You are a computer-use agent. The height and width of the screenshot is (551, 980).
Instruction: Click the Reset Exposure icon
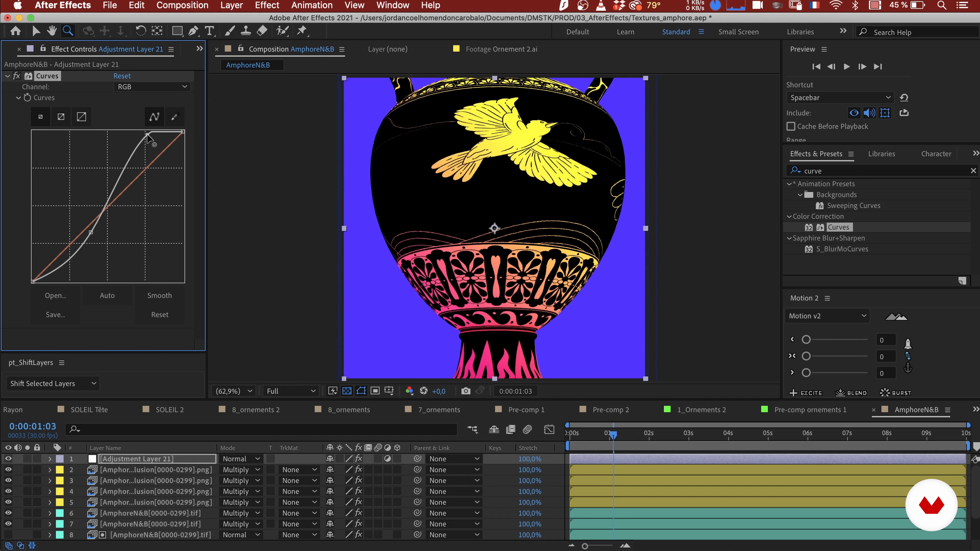point(423,391)
